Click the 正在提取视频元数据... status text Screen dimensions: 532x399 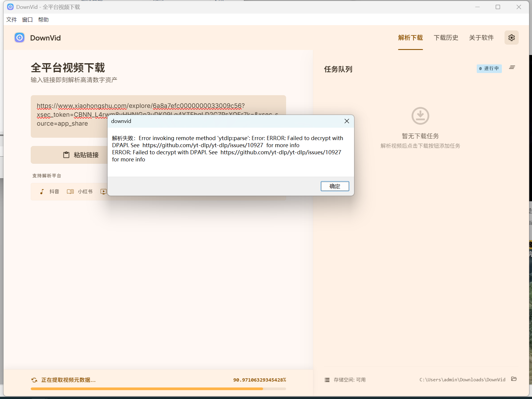(68, 380)
